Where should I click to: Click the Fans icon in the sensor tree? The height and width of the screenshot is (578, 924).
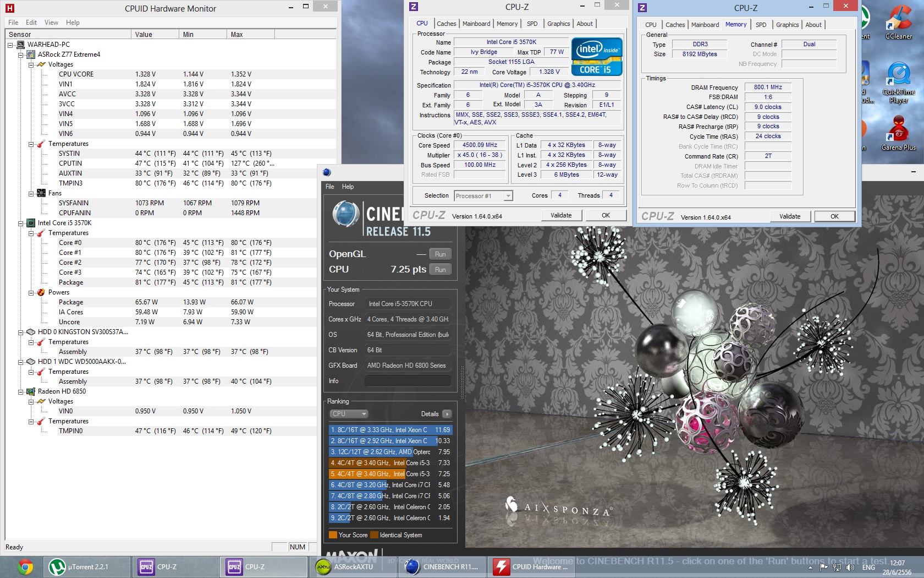[41, 193]
